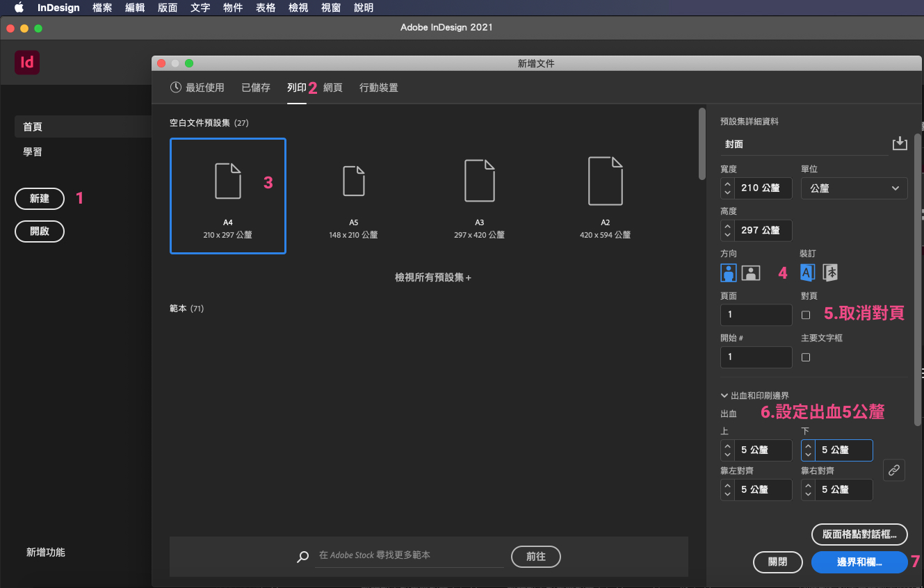This screenshot has width=924, height=588.
Task: Click the 邊界和欄 button
Action: coord(859,562)
